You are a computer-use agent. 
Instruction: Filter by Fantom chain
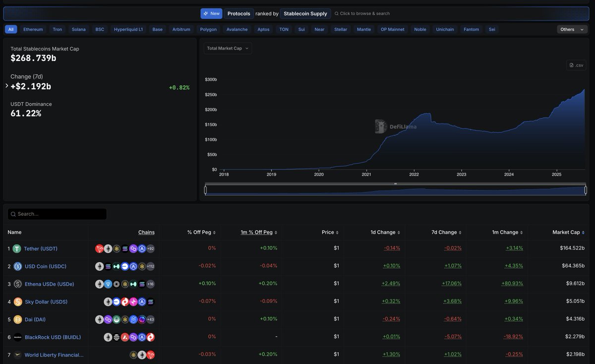(471, 29)
